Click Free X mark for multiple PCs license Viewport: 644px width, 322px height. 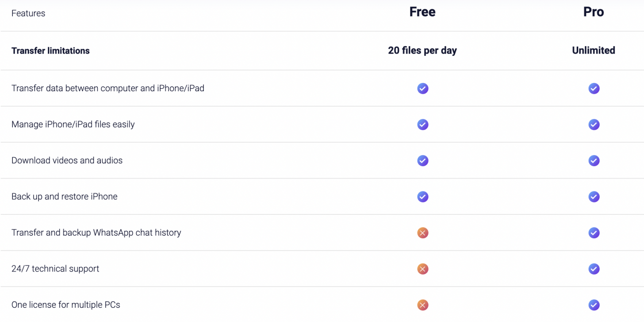tap(423, 305)
